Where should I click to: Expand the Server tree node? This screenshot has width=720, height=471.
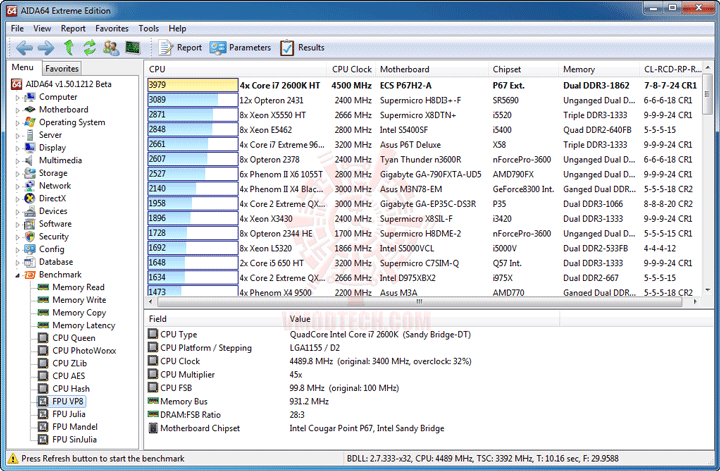(x=17, y=135)
